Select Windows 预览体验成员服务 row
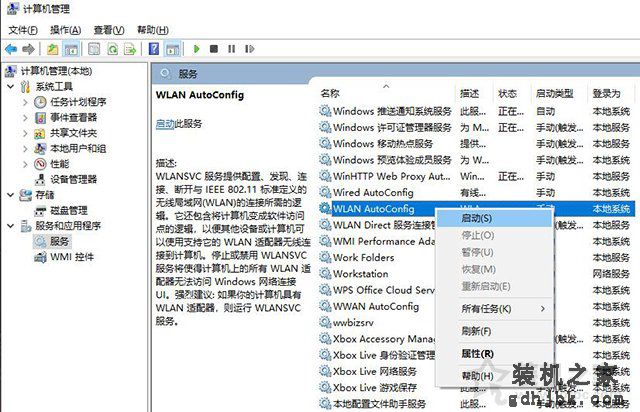The width and height of the screenshot is (640, 412). pos(476,160)
